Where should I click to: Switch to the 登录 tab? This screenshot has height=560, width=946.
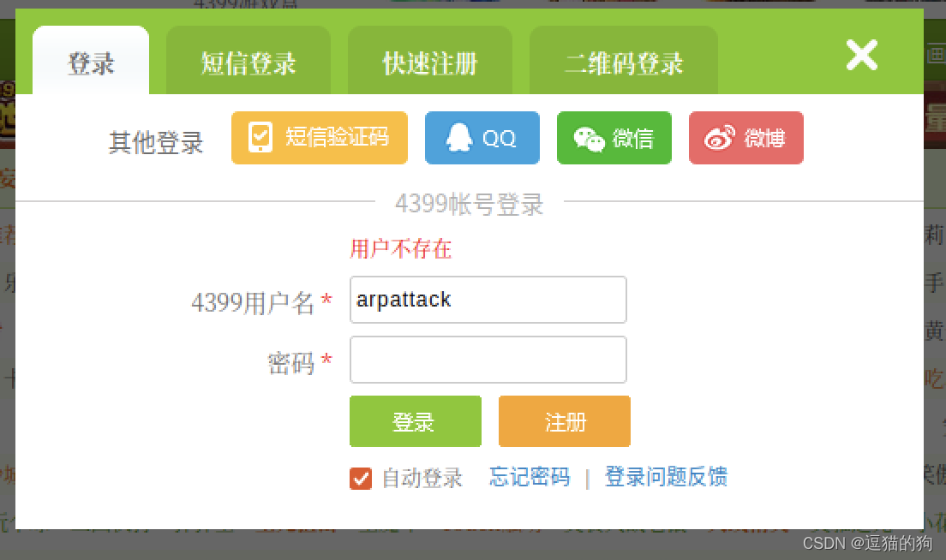pos(91,60)
